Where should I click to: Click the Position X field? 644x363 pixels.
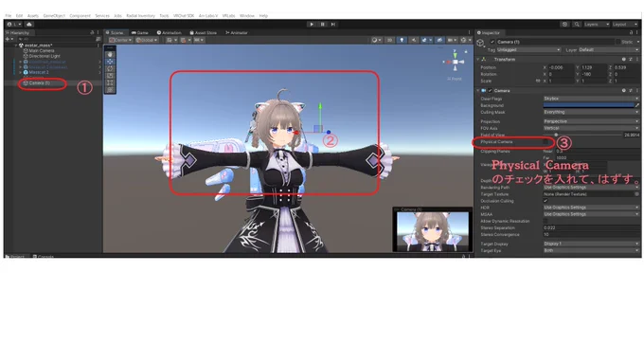pos(561,67)
